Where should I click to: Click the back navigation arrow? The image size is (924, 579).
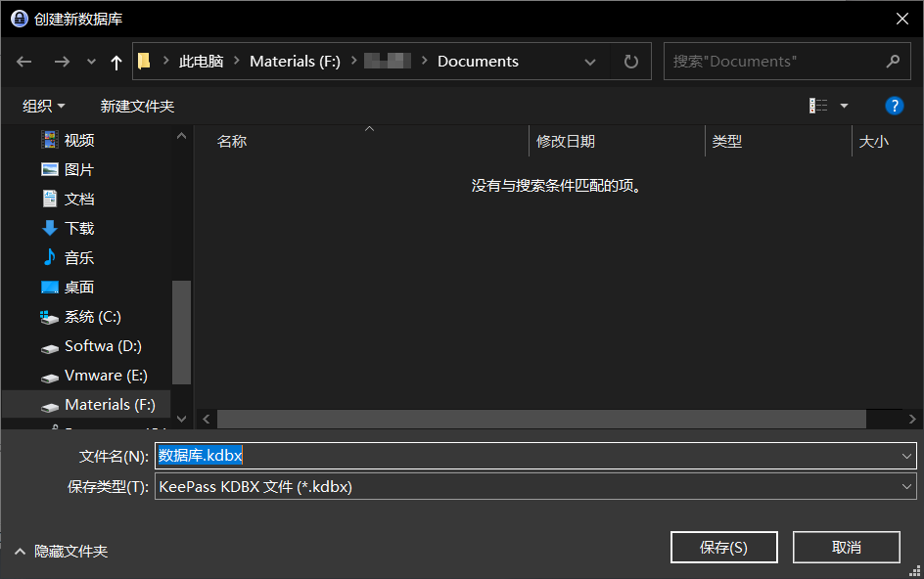pos(24,62)
